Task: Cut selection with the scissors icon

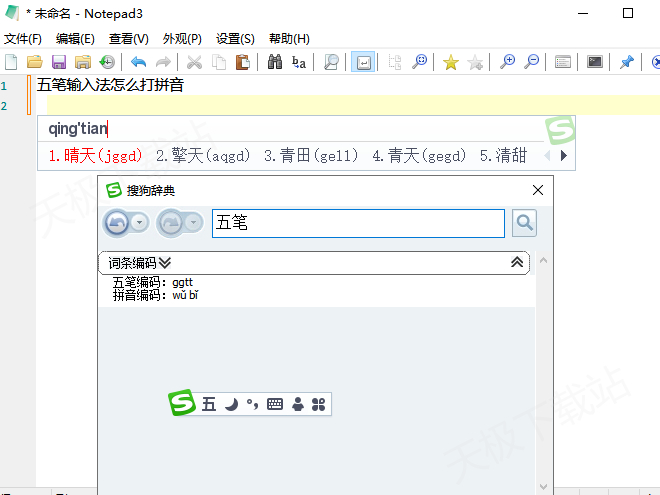Action: point(194,62)
